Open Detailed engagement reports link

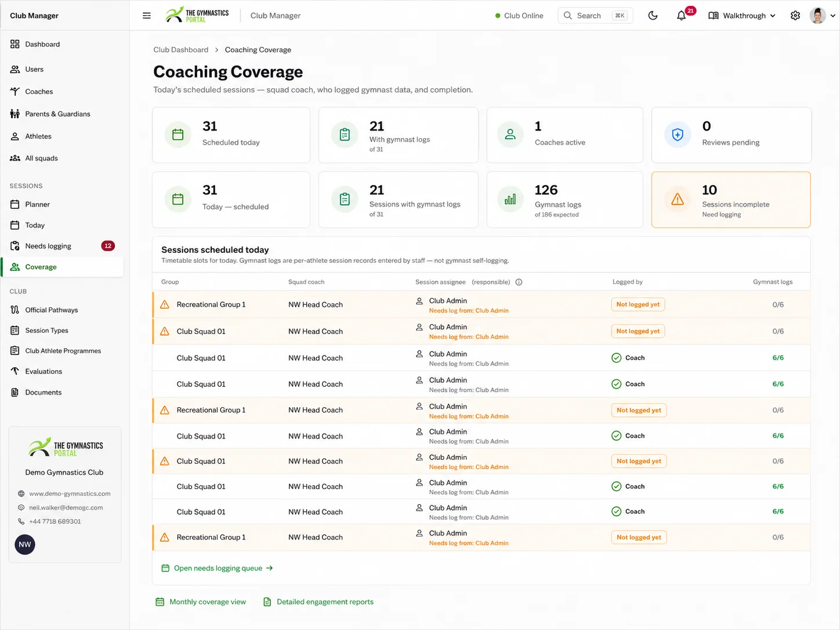(318, 602)
